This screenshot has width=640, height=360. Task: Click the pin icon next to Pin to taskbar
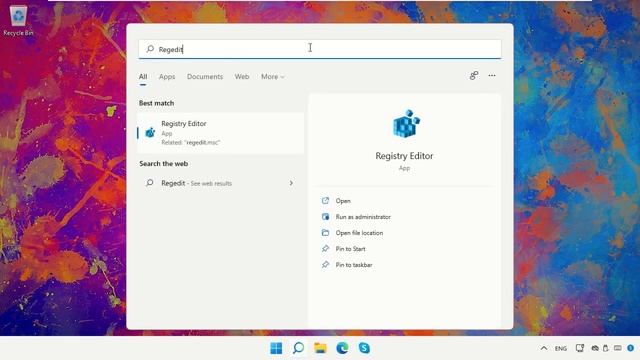(325, 264)
